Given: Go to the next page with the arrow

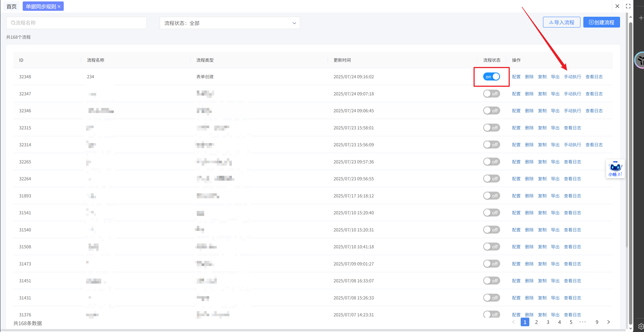Looking at the screenshot, I should pos(609,322).
